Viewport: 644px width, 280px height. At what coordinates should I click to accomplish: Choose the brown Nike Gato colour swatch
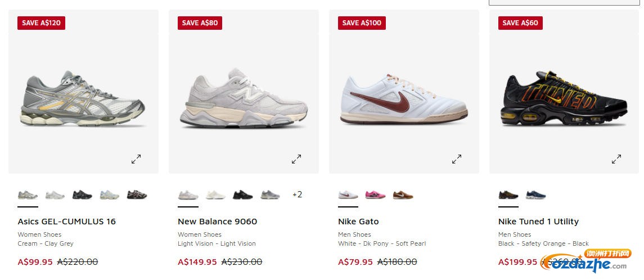[403, 195]
